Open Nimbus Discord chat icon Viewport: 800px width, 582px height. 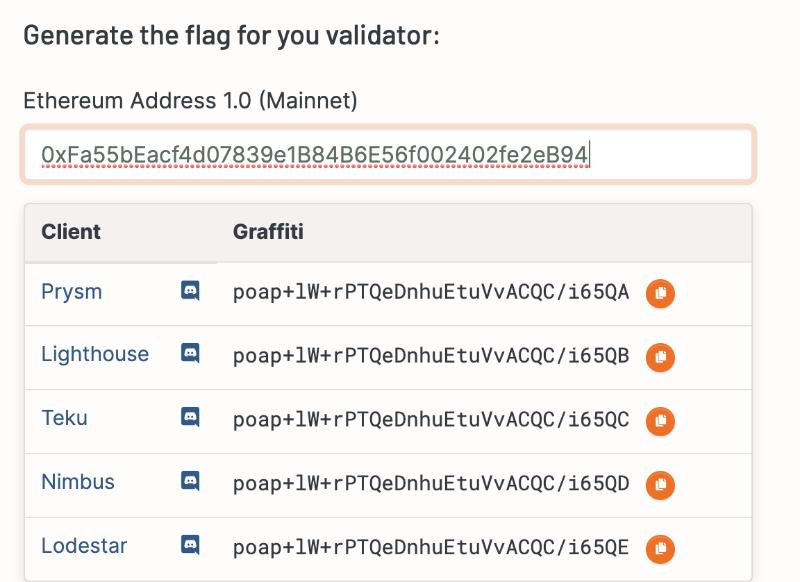(x=190, y=481)
